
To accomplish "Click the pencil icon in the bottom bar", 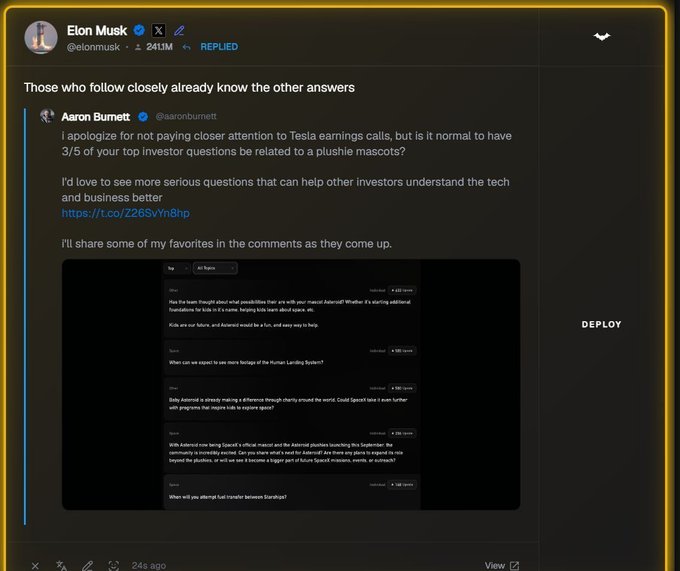I will point(88,565).
